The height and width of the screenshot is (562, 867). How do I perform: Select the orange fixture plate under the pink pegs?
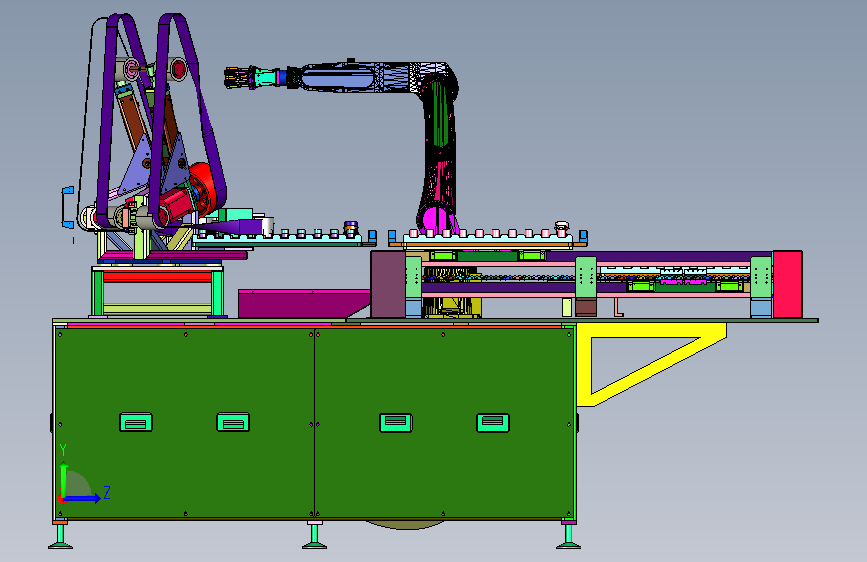click(x=487, y=243)
